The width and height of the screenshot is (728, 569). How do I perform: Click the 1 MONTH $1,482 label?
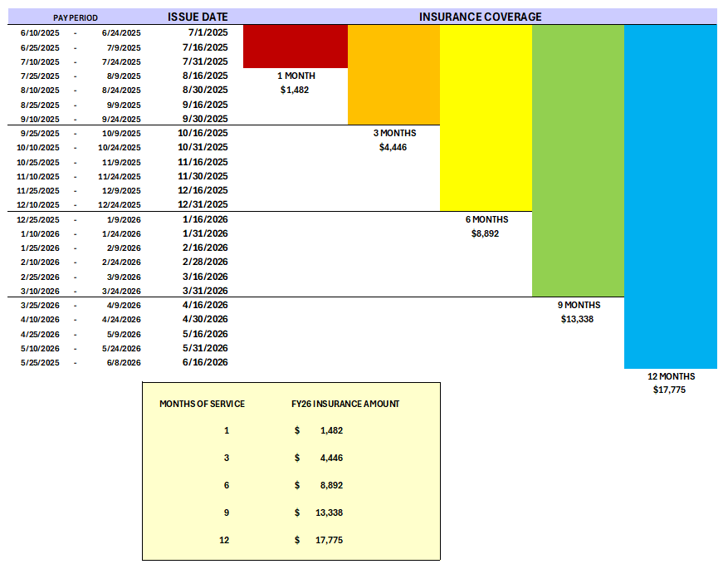click(296, 83)
